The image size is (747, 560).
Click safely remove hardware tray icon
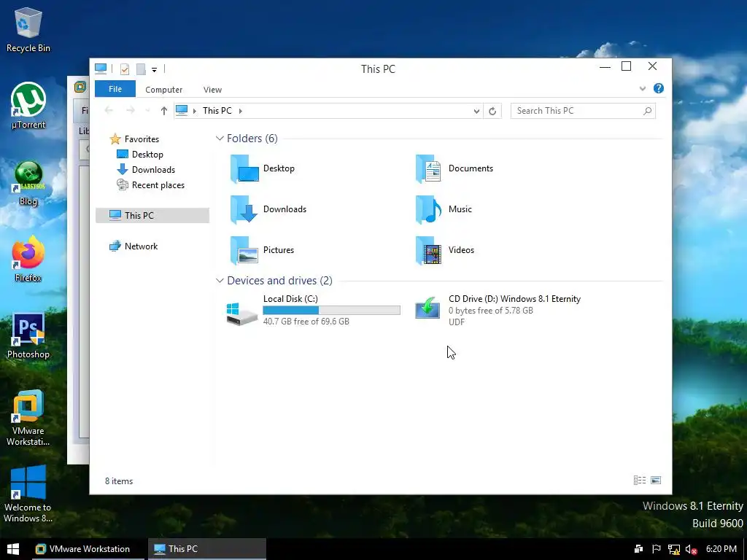click(x=638, y=549)
